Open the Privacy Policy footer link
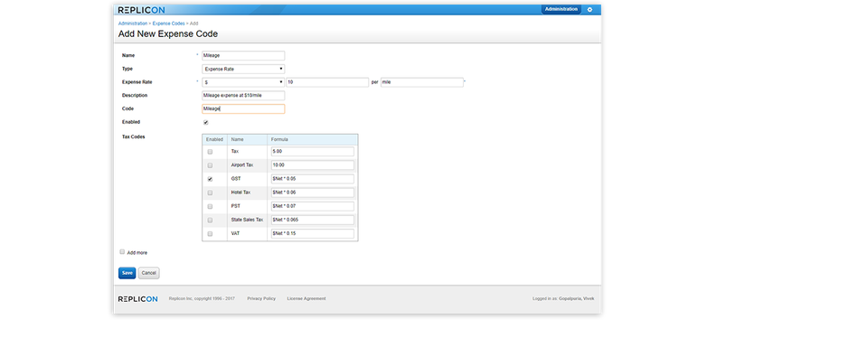Image resolution: width=868 pixels, height=348 pixels. pos(261,299)
